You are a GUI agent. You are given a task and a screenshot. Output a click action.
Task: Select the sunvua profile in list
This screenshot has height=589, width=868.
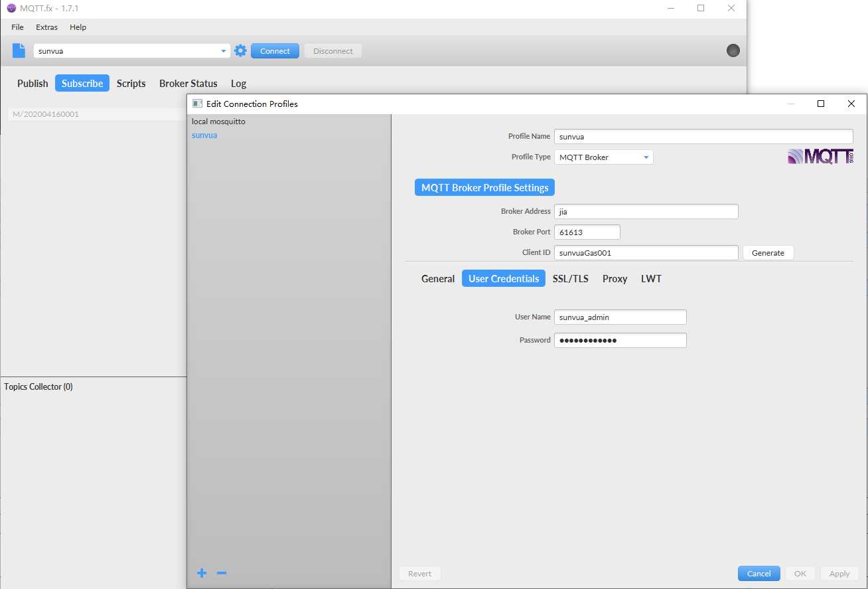(x=204, y=135)
